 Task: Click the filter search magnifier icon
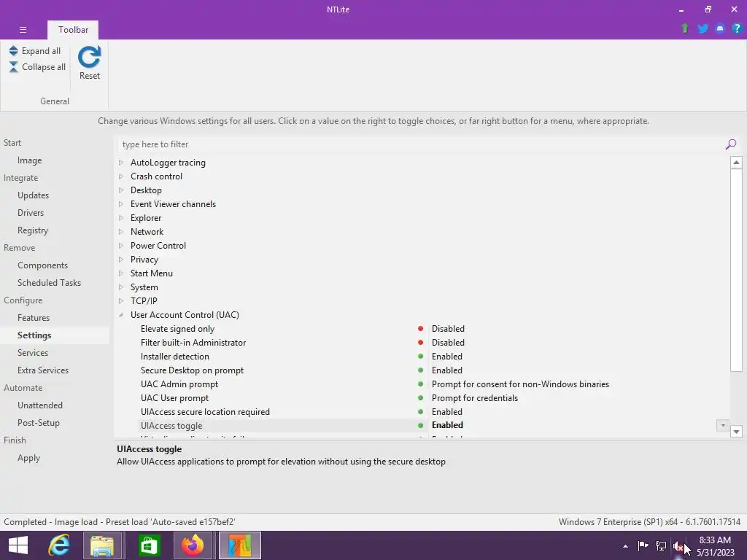[730, 144]
